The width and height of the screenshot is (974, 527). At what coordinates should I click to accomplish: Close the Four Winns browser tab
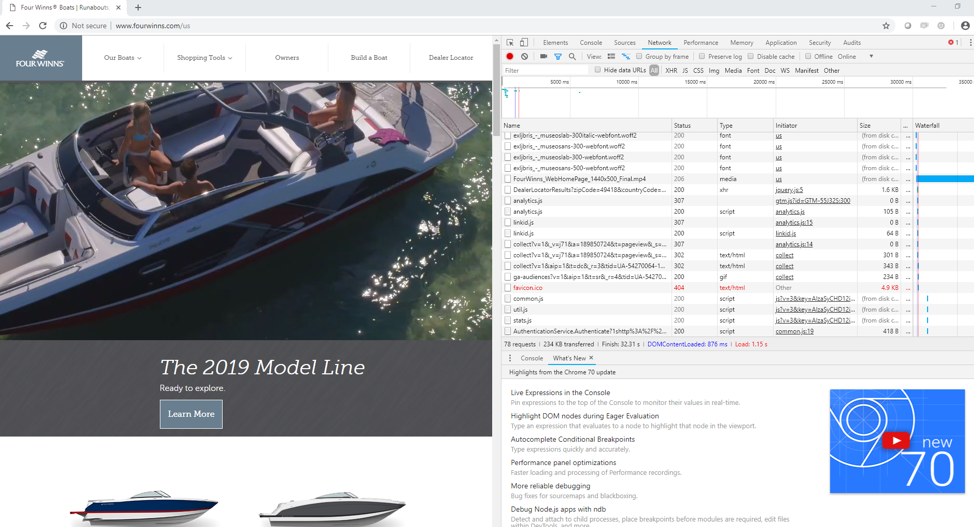click(x=118, y=7)
